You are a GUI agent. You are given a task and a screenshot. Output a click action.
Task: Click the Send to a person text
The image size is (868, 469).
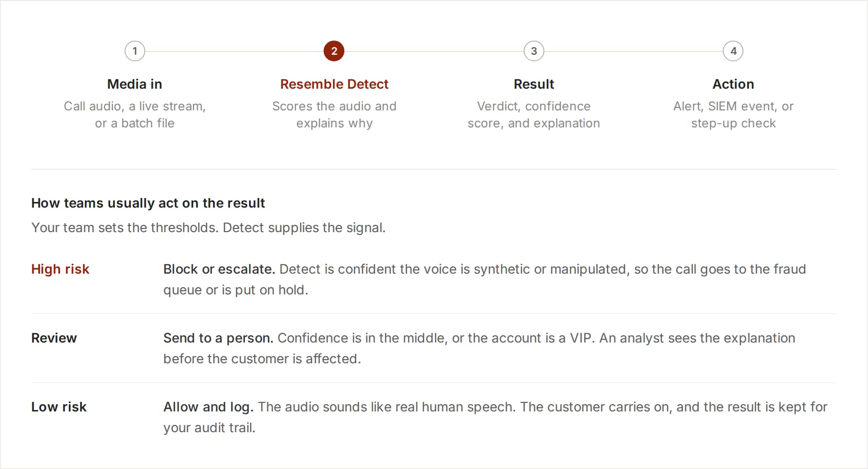click(x=218, y=338)
